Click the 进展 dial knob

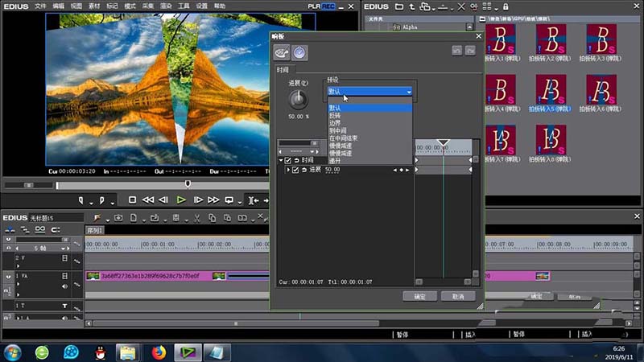[298, 99]
